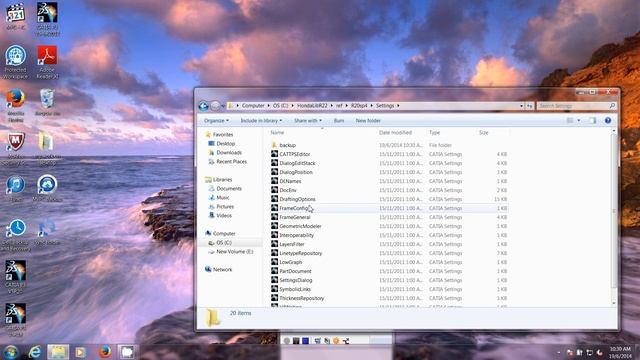The height and width of the screenshot is (360, 640).
Task: Click the Internet Explorer taskbar icon
Action: coord(35,351)
